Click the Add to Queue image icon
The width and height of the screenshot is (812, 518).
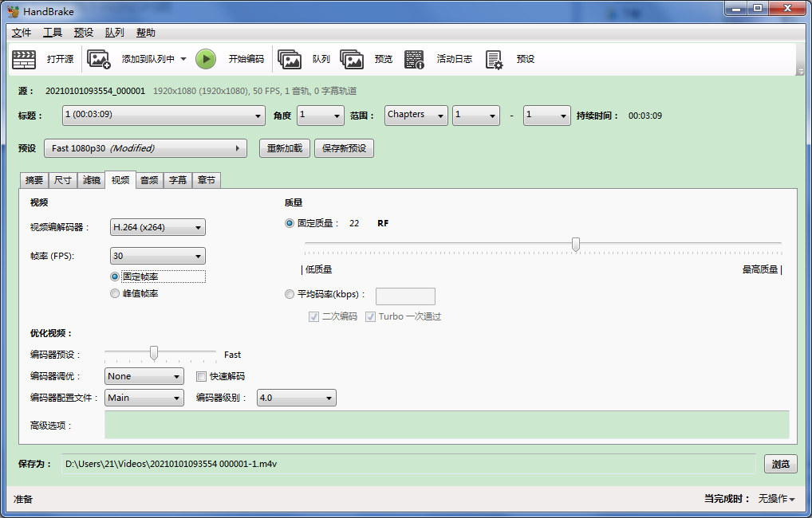point(98,59)
